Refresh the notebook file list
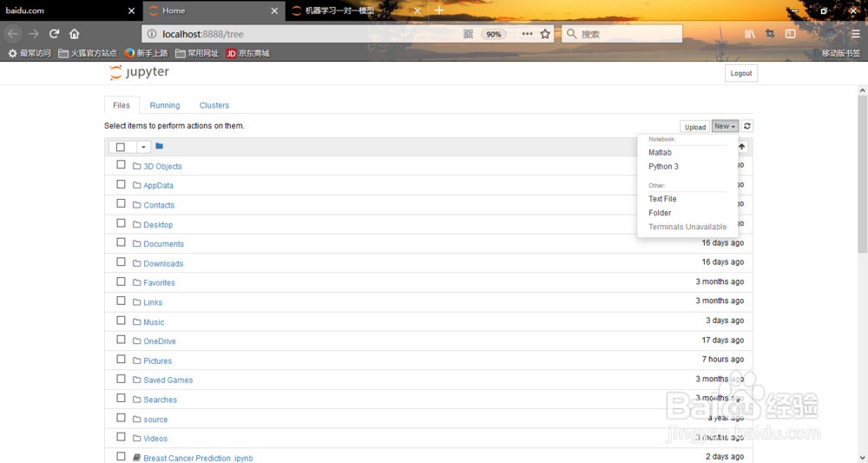 [746, 126]
